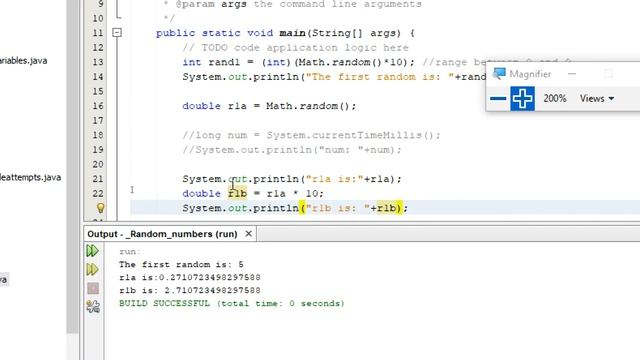Select the file ending 'leattempts.java' in Projects
The image size is (640, 360).
click(31, 178)
